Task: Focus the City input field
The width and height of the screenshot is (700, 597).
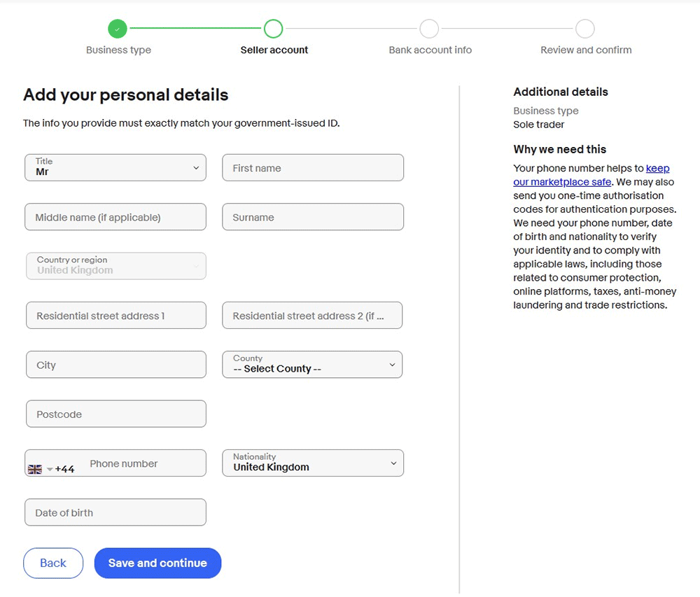Action: 115,365
